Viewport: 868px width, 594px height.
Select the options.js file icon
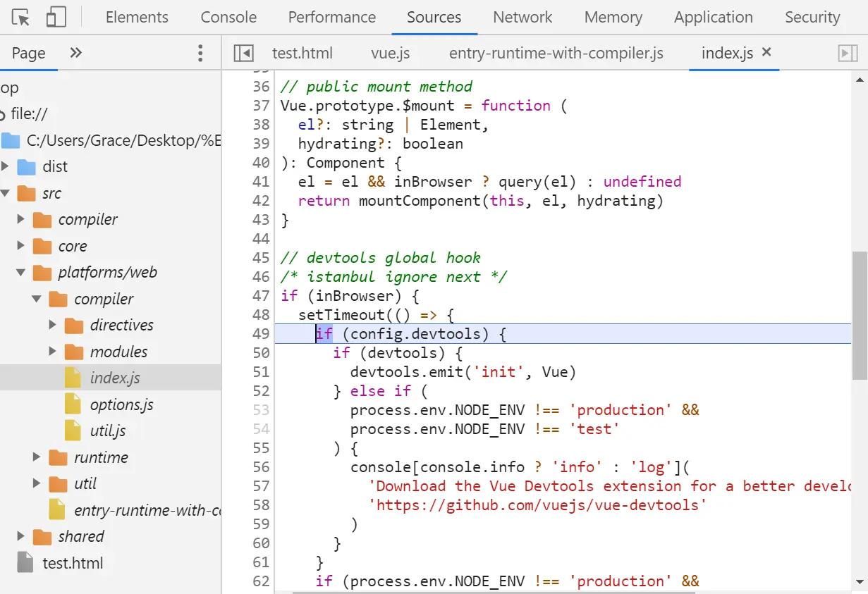(x=73, y=404)
